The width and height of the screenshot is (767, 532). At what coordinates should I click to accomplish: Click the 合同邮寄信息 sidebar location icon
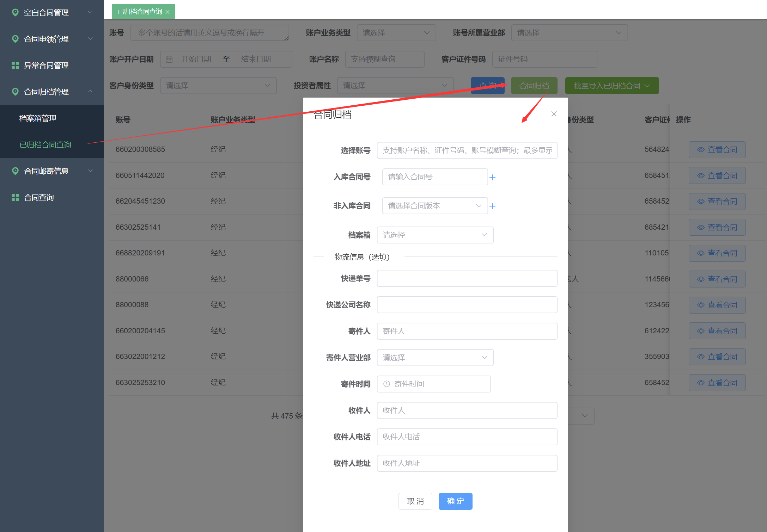click(x=15, y=171)
